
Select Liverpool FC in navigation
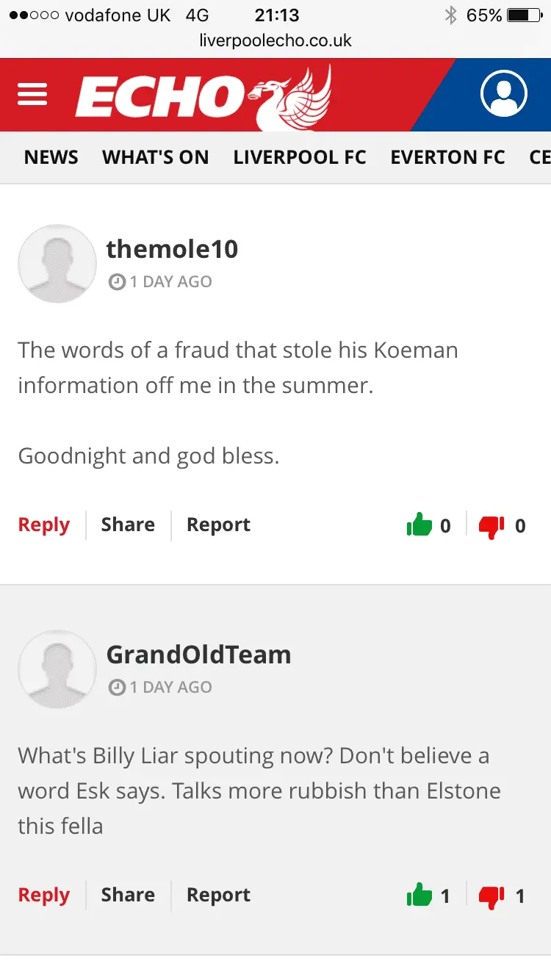[x=300, y=157]
